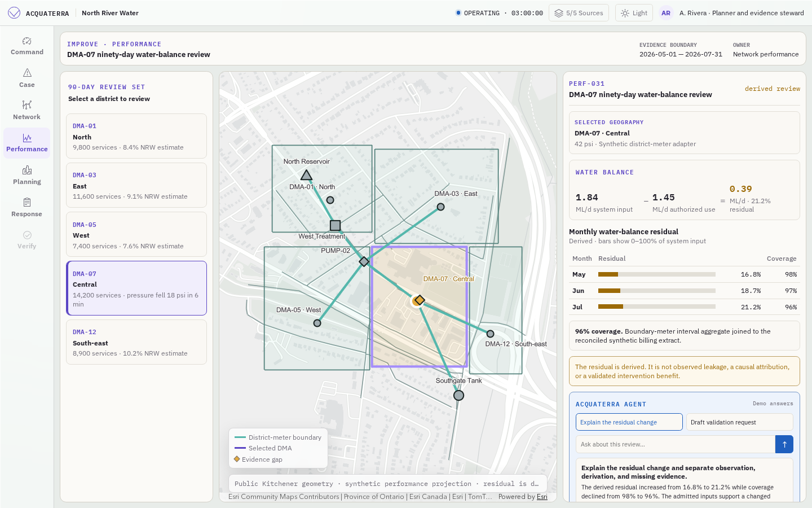
Task: Open the Esri link in map attribution
Action: 542,497
